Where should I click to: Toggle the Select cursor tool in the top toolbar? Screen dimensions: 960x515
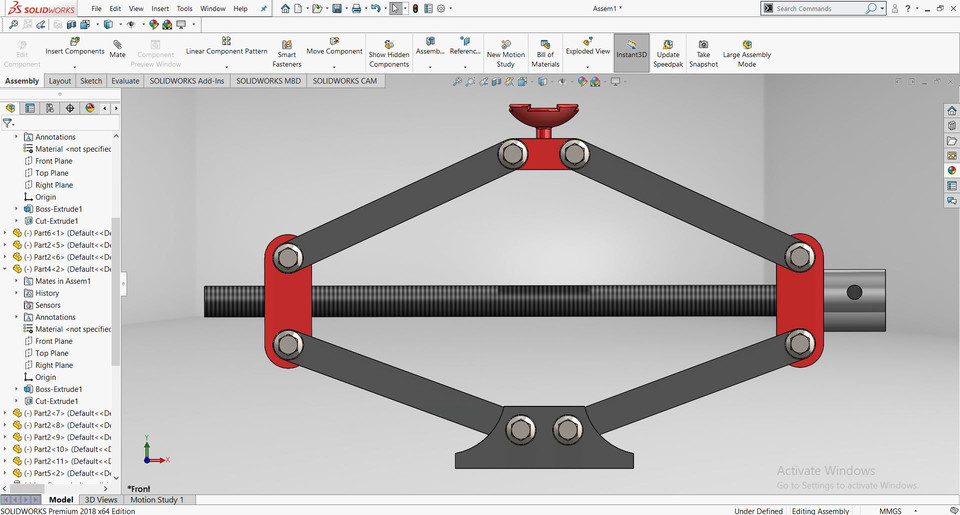[396, 9]
